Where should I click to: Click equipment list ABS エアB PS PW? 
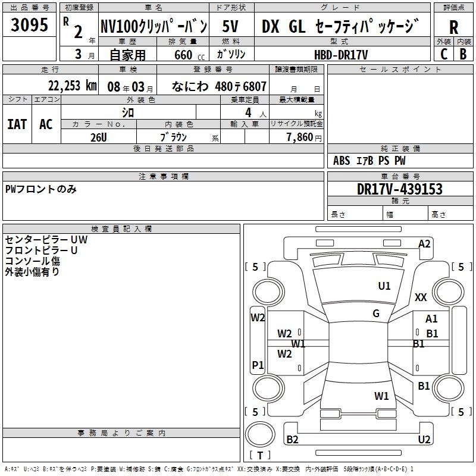point(369,161)
